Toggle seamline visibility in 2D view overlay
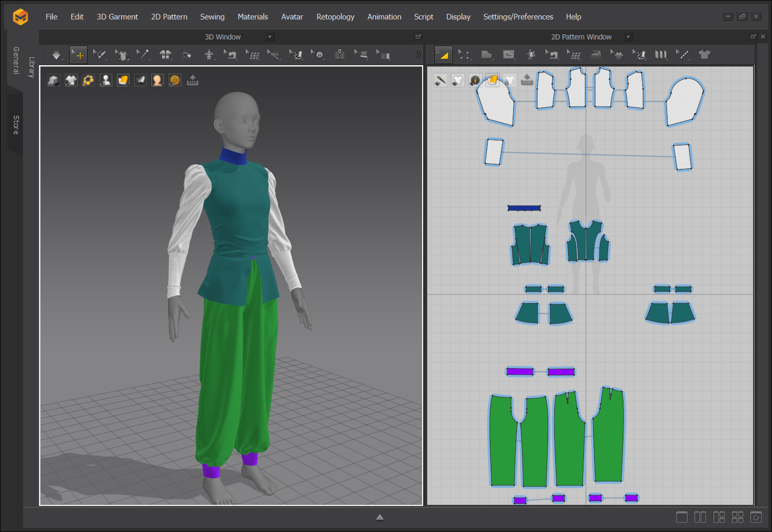Image resolution: width=772 pixels, height=532 pixels. point(441,80)
